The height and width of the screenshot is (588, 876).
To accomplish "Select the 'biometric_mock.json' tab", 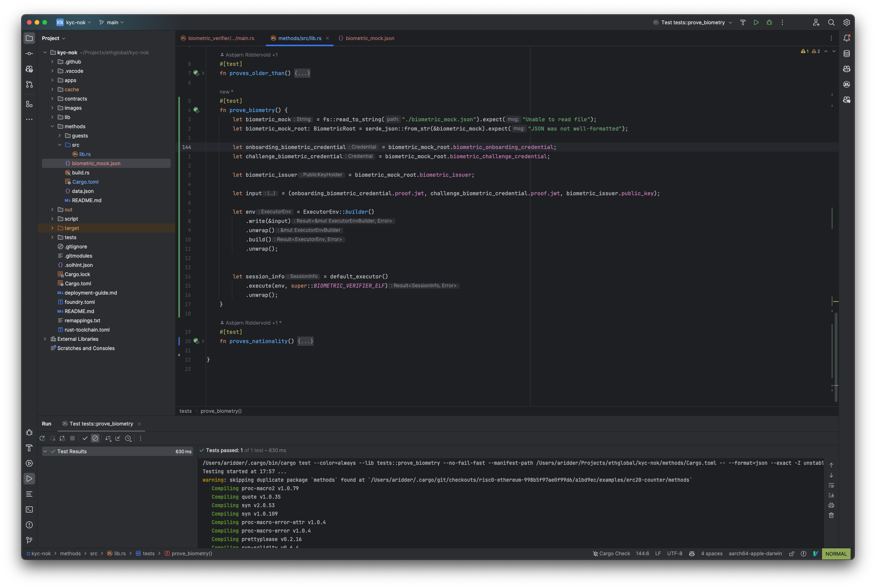I will point(370,37).
